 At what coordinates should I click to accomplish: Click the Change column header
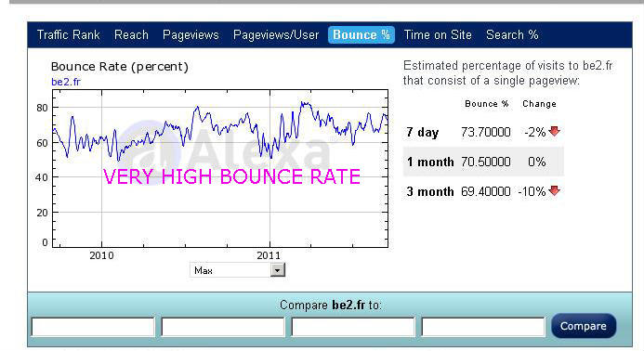point(539,104)
